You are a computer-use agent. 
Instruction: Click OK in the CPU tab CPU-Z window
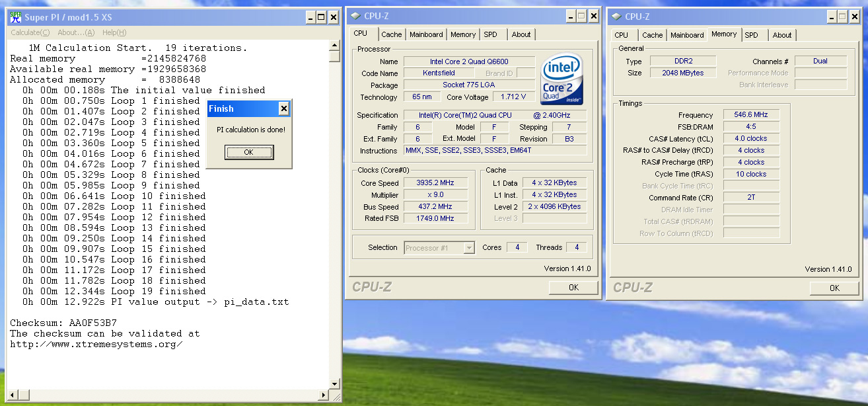[573, 287]
